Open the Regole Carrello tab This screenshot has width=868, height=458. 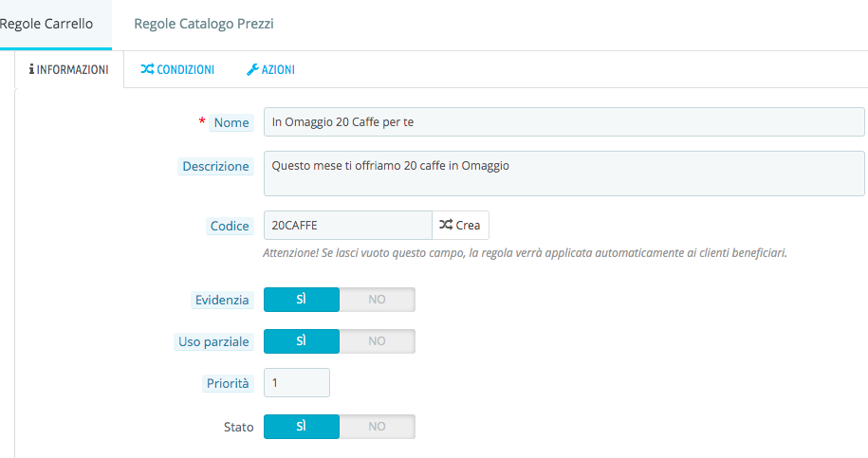(46, 23)
